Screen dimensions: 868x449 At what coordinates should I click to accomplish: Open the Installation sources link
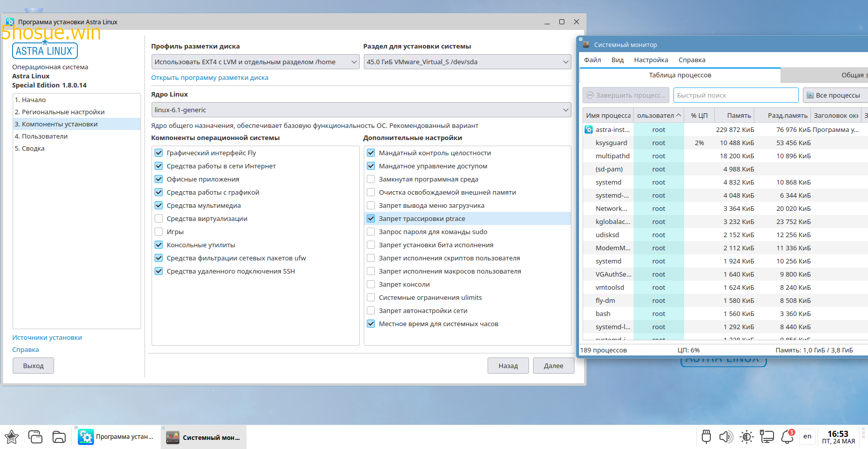click(x=47, y=337)
